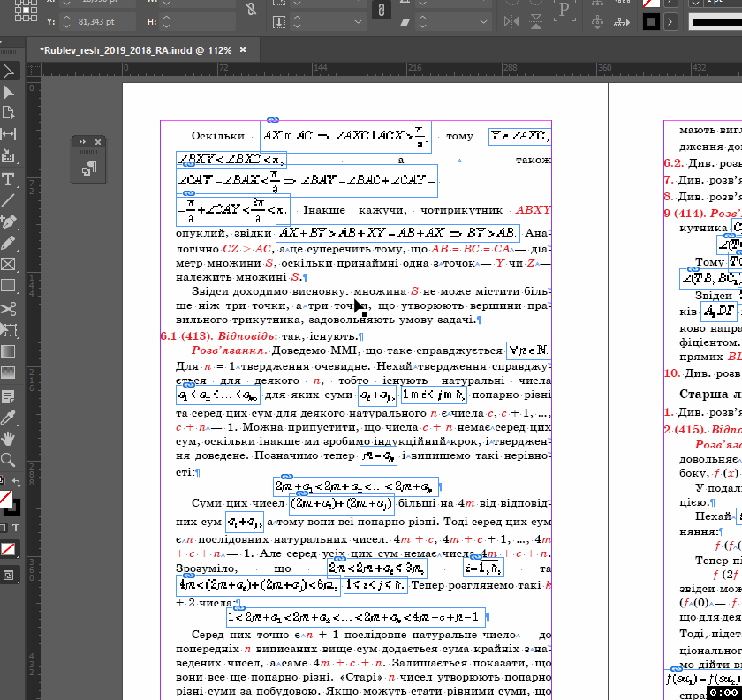Image resolution: width=742 pixels, height=700 pixels.
Task: Click the Y position stepper arrows
Action: point(66,22)
